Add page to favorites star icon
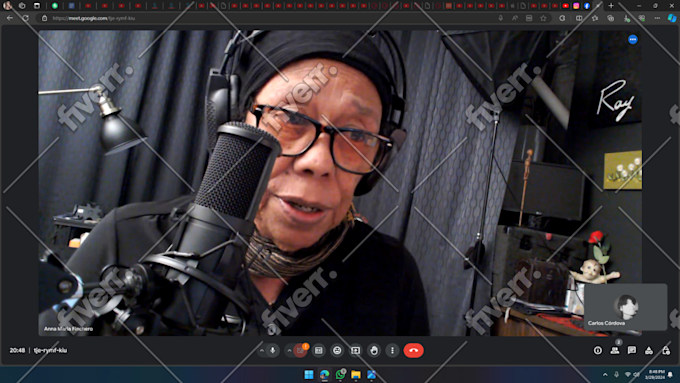 click(543, 18)
